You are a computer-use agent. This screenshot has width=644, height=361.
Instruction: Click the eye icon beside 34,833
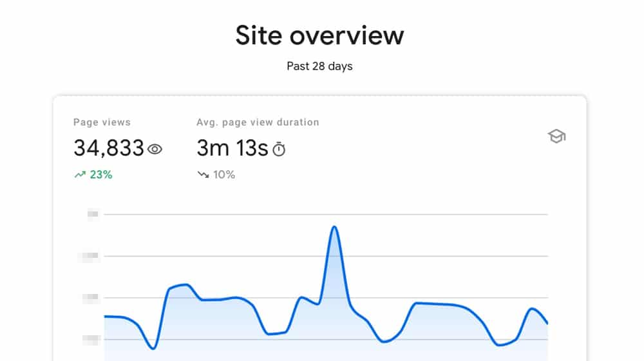(155, 149)
